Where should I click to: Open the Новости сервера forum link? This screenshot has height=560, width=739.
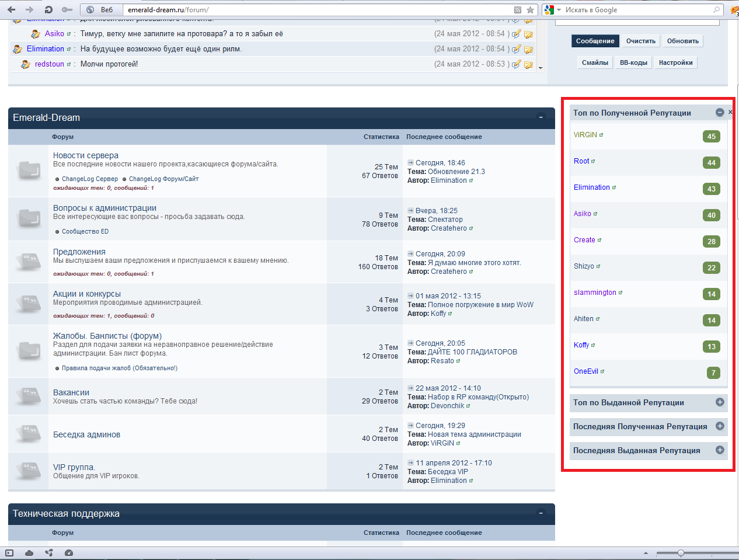click(86, 155)
